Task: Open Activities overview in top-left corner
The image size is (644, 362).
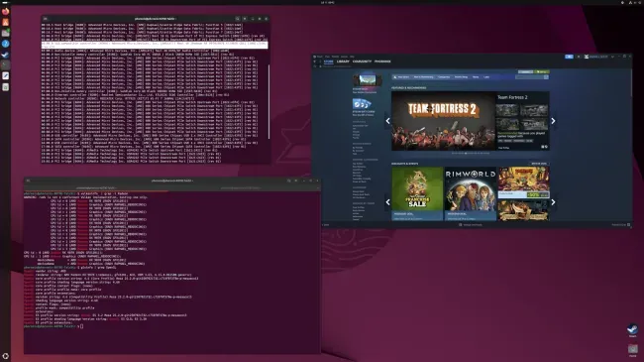Action: pos(5,2)
